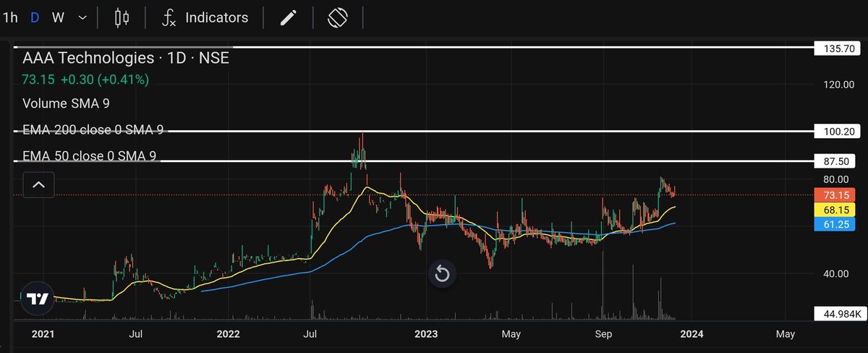Select the pencil drawing tool
868x353 pixels.
tap(288, 17)
